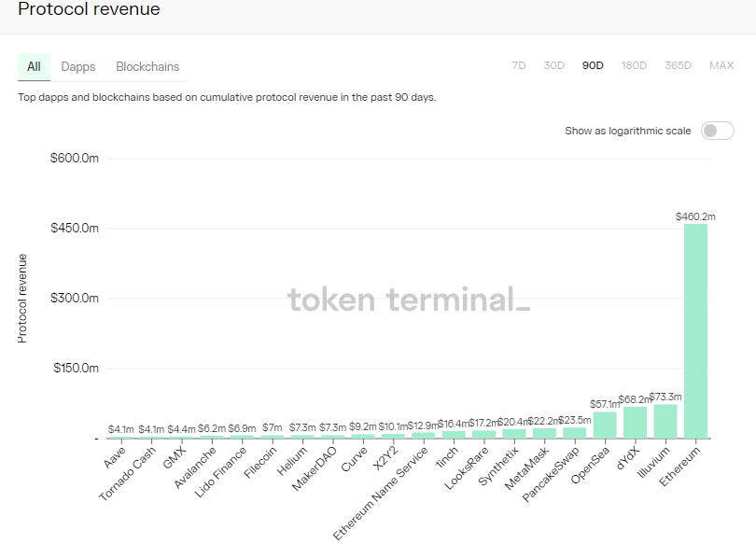Select the All tab

click(34, 66)
